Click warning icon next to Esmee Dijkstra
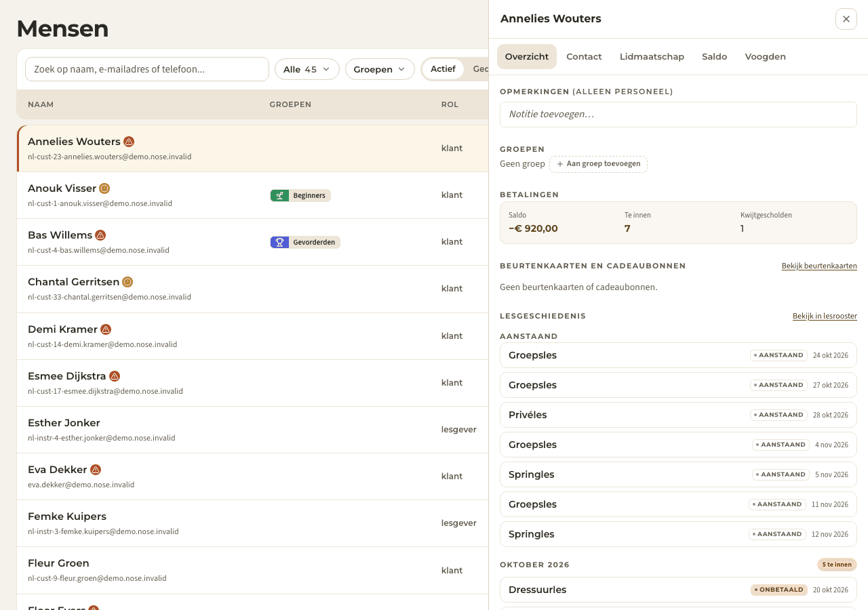The image size is (868, 610). pyautogui.click(x=115, y=376)
